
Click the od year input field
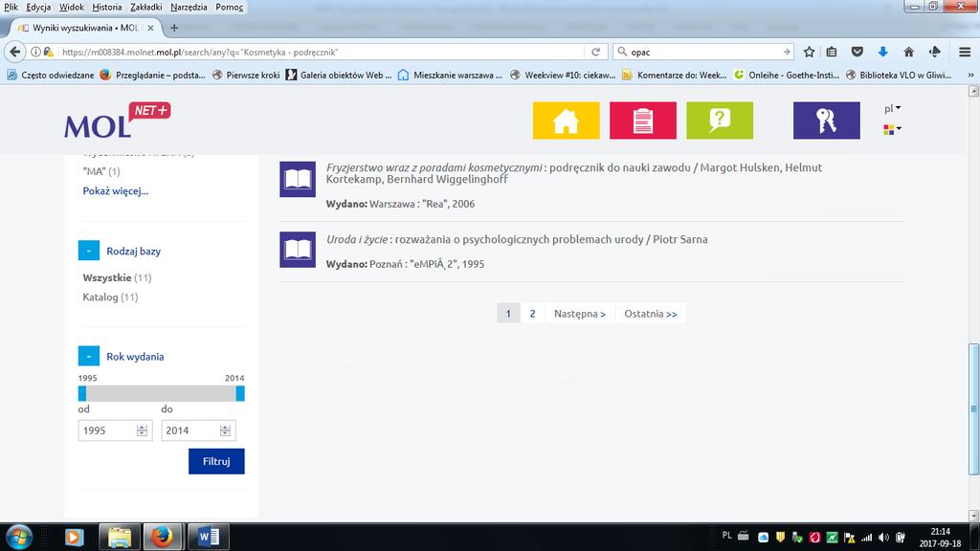(115, 430)
